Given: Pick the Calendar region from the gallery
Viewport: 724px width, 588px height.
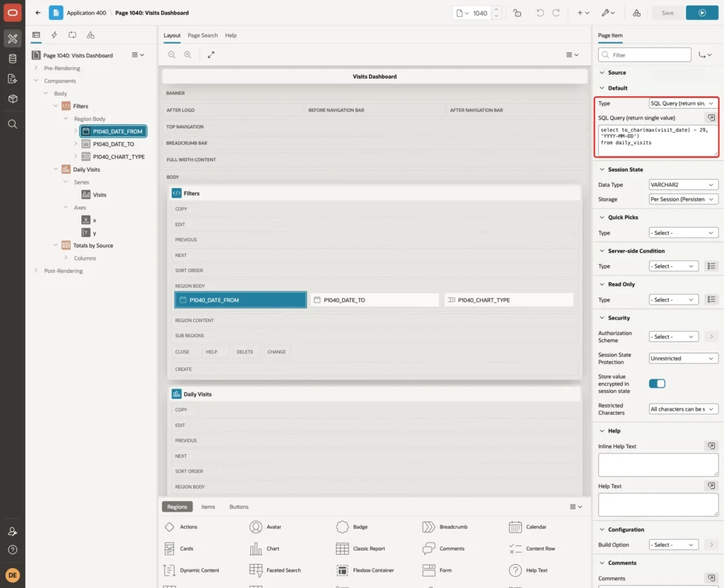Looking at the screenshot, I should coord(527,527).
